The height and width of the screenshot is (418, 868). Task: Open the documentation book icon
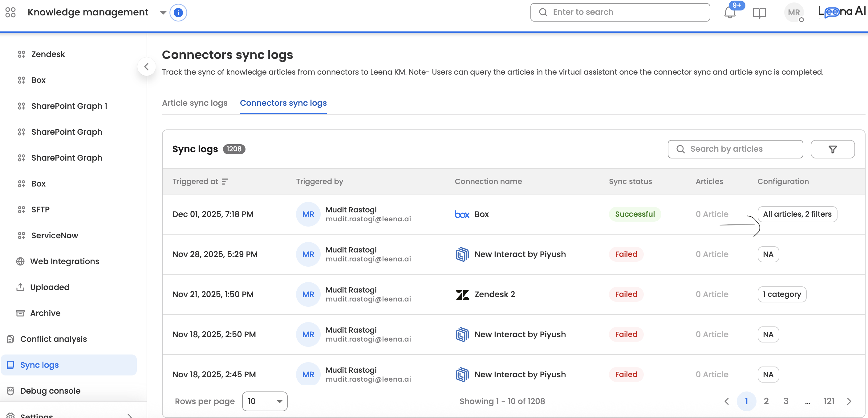coord(759,13)
